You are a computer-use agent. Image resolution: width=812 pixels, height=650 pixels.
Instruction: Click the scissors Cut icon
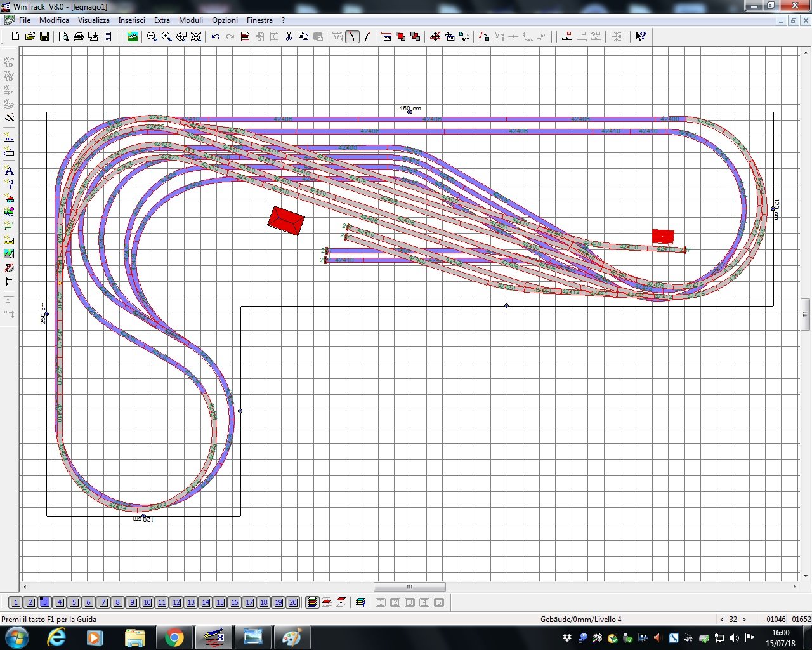point(289,37)
